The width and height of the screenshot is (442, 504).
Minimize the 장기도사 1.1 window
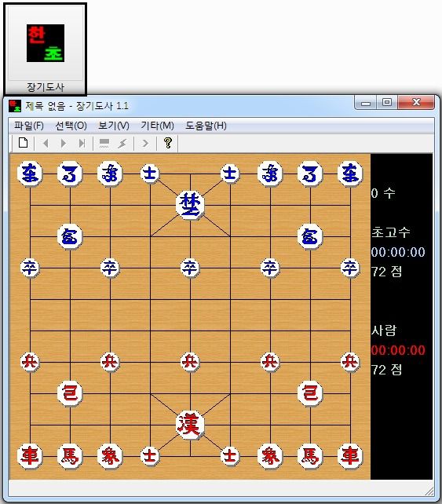tap(366, 103)
